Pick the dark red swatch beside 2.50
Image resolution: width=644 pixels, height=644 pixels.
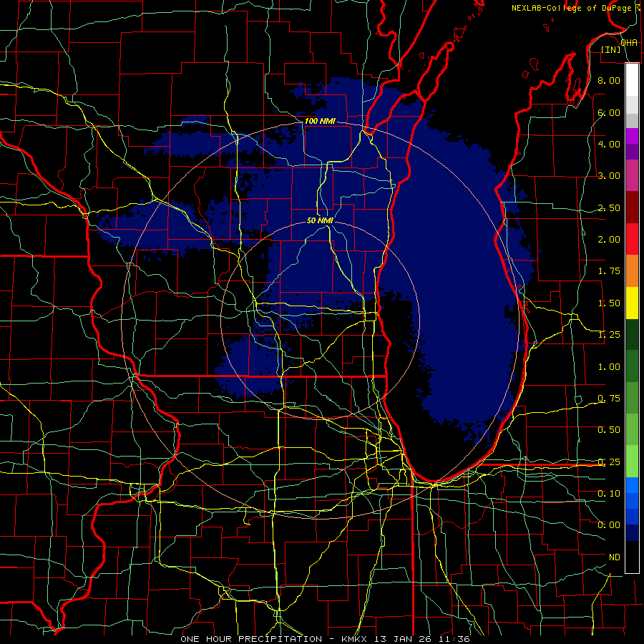pyautogui.click(x=632, y=207)
